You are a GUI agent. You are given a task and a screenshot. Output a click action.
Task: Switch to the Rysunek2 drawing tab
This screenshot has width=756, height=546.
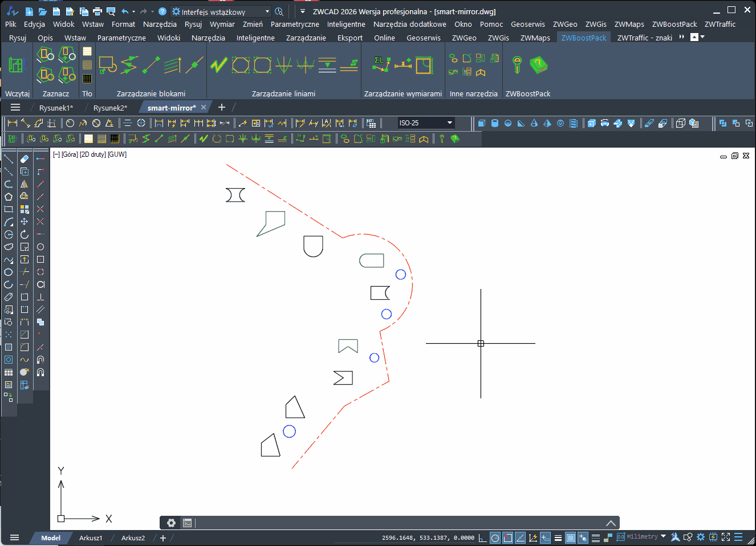coord(109,107)
